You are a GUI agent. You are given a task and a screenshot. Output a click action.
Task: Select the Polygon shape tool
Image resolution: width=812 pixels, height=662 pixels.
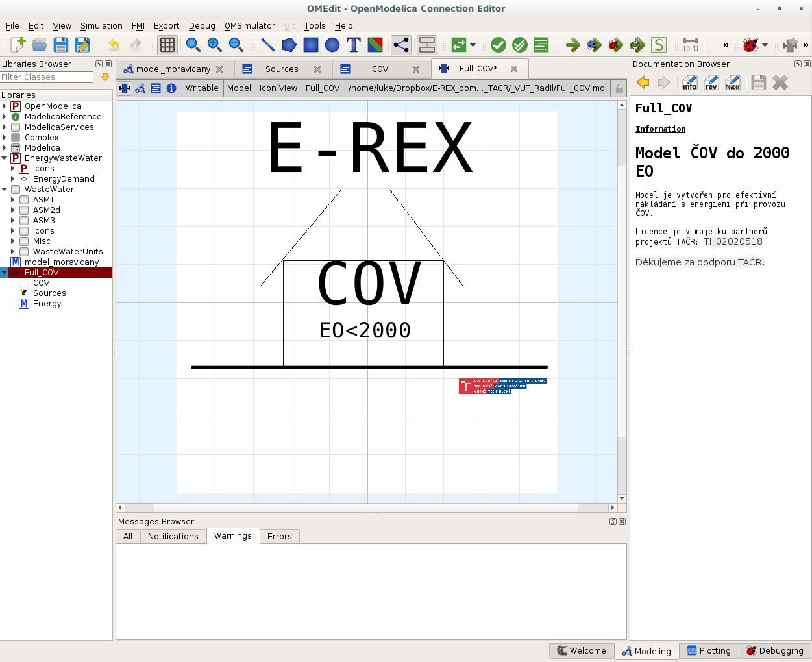pos(289,45)
